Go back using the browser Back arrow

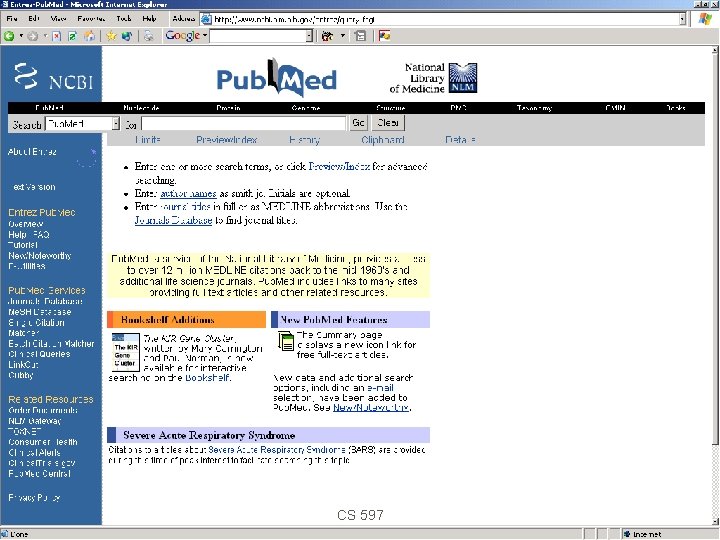coord(9,36)
